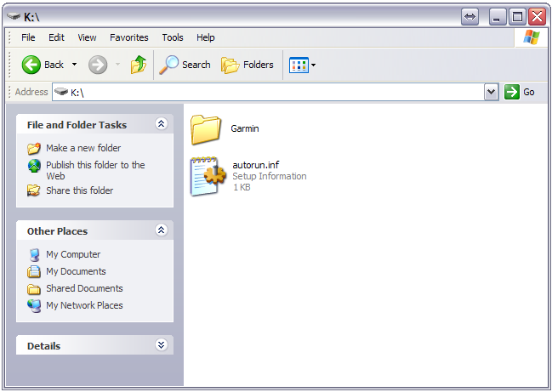This screenshot has width=552, height=392.
Task: Select the autorun.inf file icon
Action: pos(208,176)
